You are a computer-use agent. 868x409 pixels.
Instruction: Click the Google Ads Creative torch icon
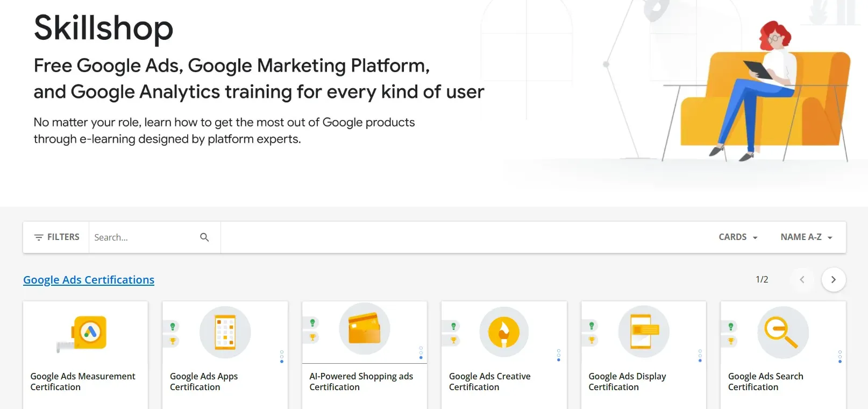click(504, 332)
